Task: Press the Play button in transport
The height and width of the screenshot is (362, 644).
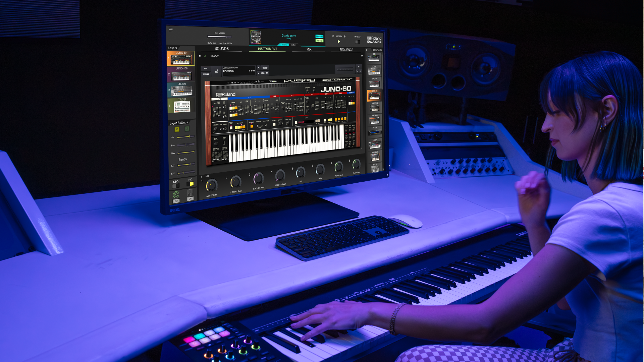Action: coord(339,41)
